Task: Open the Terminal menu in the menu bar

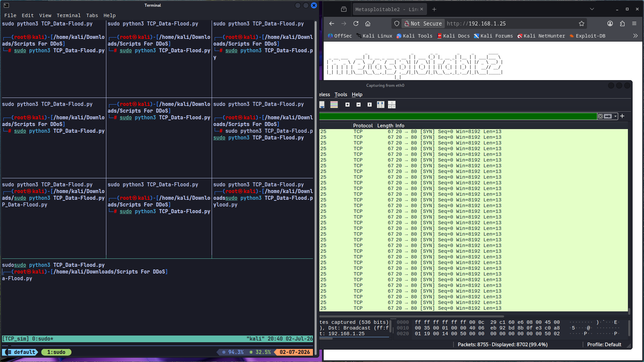Action: pyautogui.click(x=68, y=15)
